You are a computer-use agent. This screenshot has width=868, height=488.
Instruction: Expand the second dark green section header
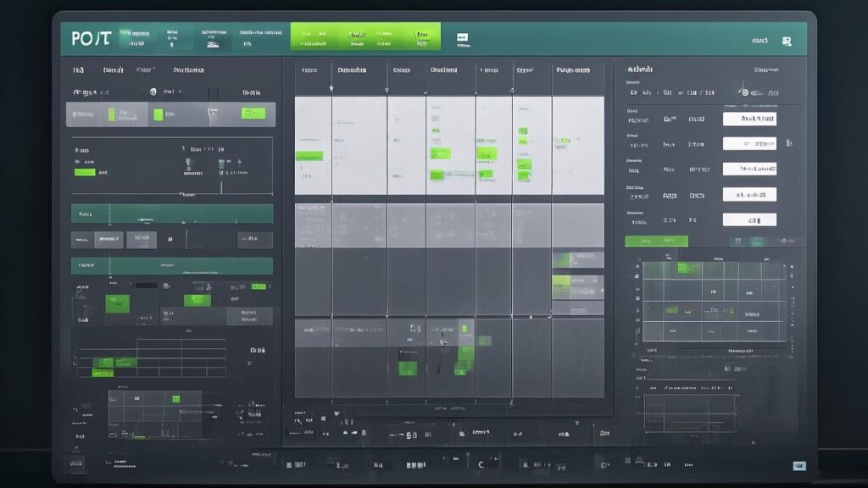coord(171,266)
